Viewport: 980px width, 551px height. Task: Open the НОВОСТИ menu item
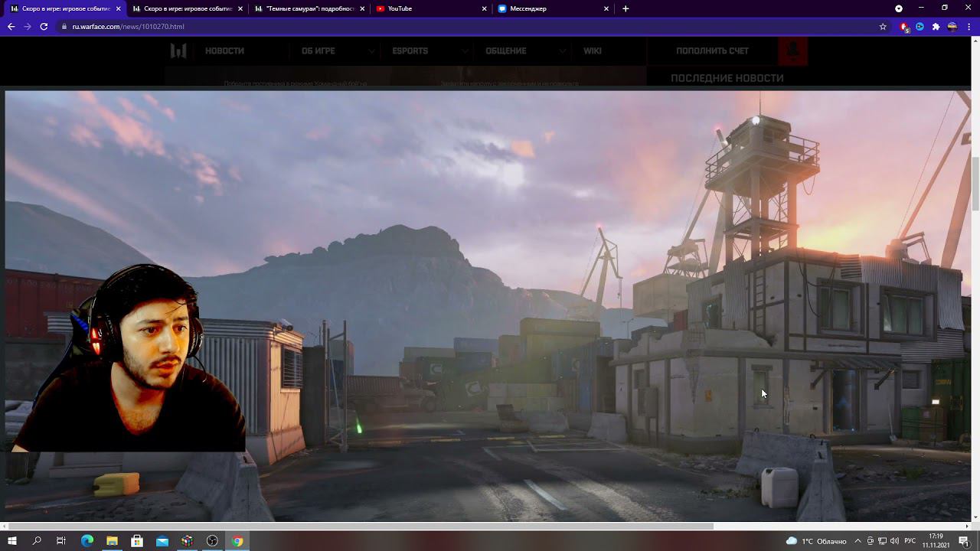click(x=224, y=51)
